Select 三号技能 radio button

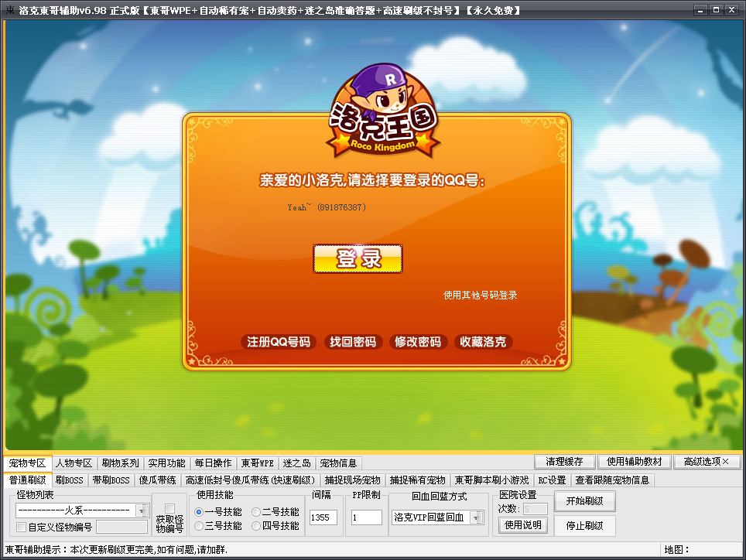pyautogui.click(x=200, y=526)
